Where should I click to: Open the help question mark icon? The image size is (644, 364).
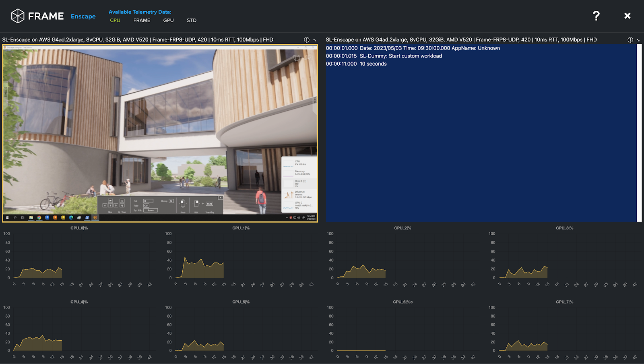(x=596, y=16)
